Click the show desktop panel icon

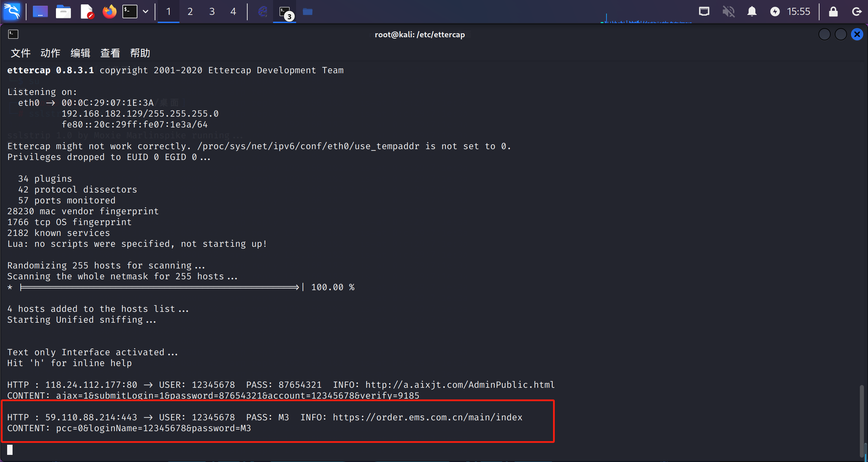[x=40, y=12]
